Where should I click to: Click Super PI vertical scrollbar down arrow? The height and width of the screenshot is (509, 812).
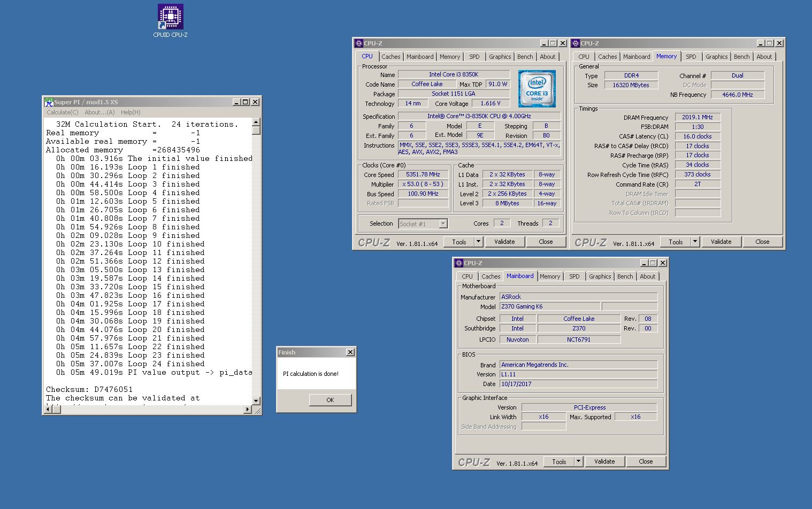(256, 401)
